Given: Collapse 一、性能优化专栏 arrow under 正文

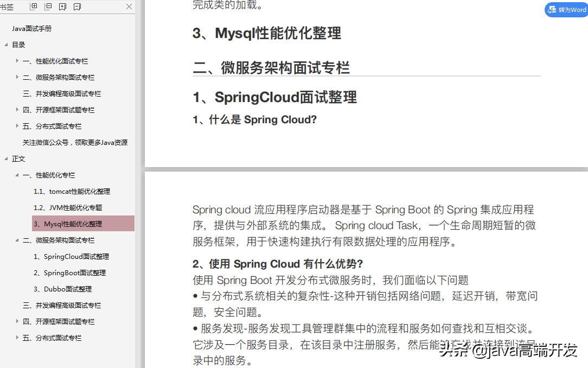Looking at the screenshot, I should coord(17,175).
